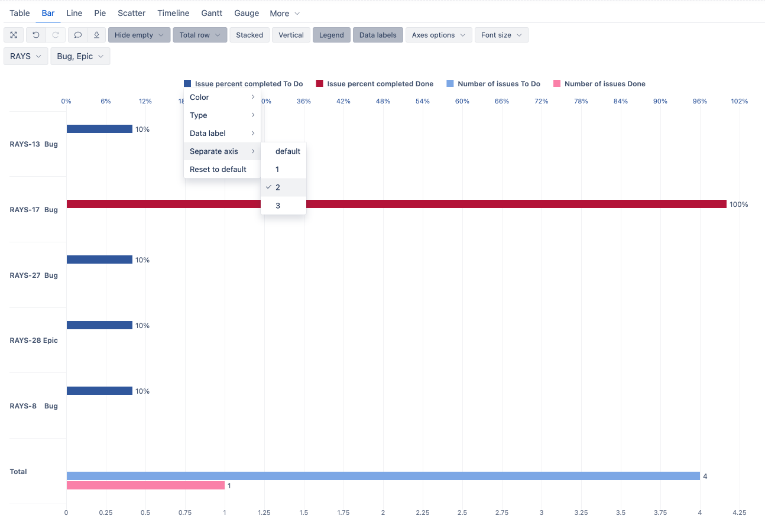Toggle the Data labels button
The image size is (765, 532).
tap(378, 35)
